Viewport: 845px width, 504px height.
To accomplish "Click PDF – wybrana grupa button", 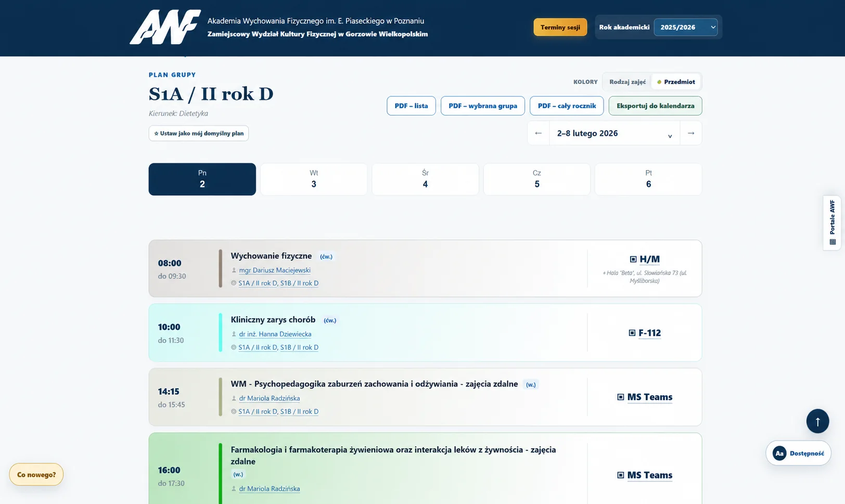I will 483,106.
